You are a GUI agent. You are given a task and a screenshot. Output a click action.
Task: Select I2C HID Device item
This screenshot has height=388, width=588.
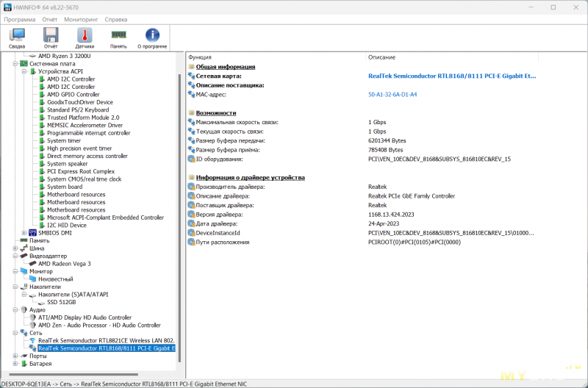coord(67,226)
